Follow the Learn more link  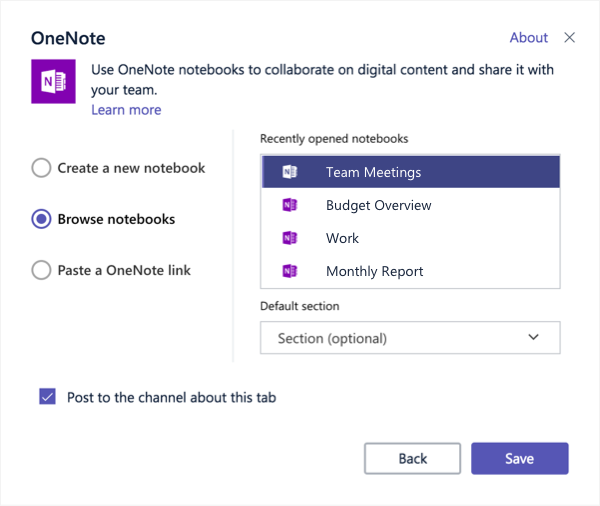pyautogui.click(x=126, y=110)
